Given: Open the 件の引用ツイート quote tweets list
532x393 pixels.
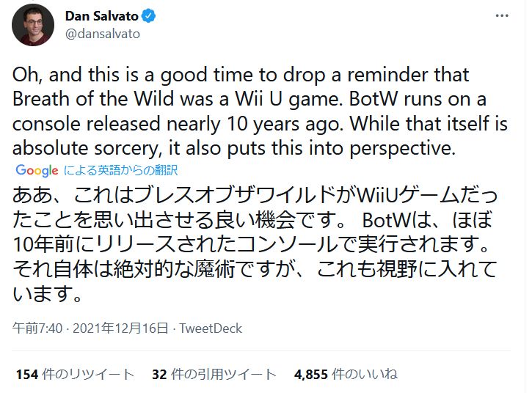Looking at the screenshot, I should 224,374.
